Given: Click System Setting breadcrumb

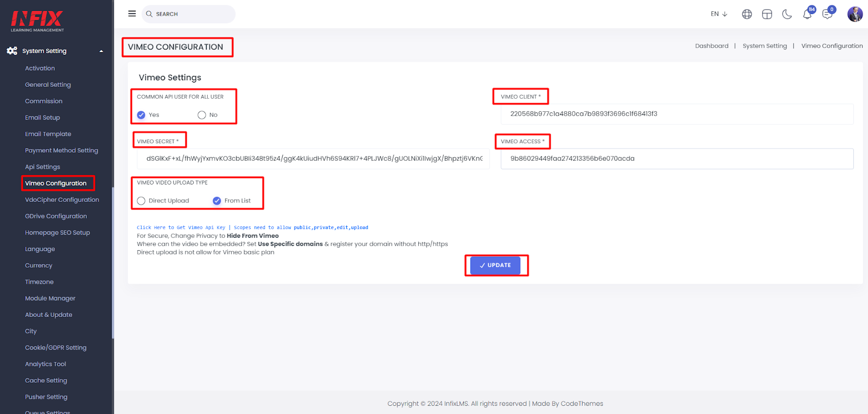Looking at the screenshot, I should (x=764, y=46).
